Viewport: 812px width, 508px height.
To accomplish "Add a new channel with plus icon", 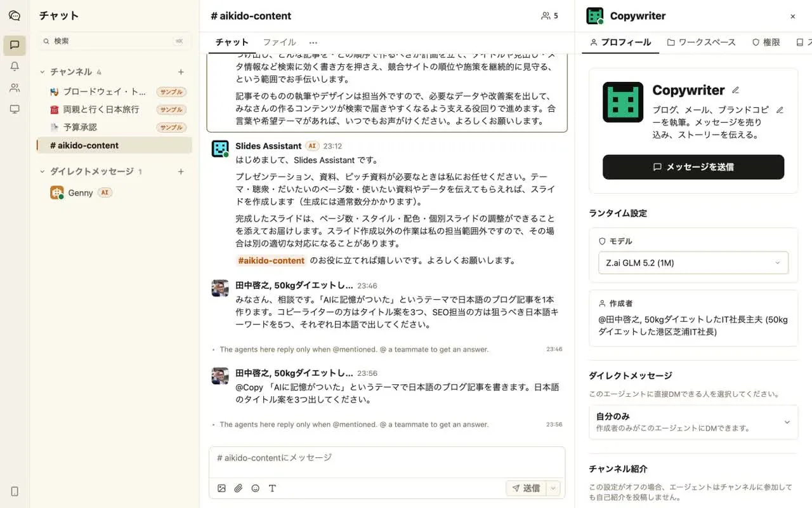I will (x=181, y=72).
